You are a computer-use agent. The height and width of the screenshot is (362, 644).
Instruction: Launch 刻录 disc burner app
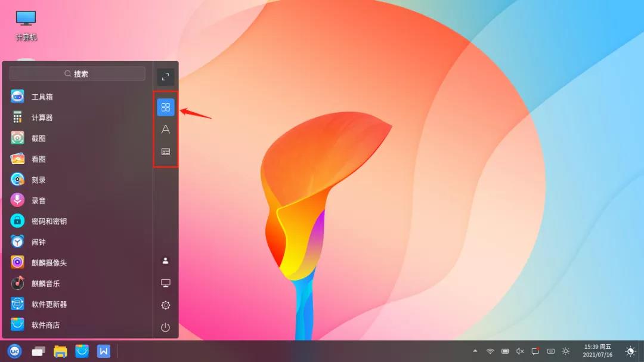tap(39, 180)
